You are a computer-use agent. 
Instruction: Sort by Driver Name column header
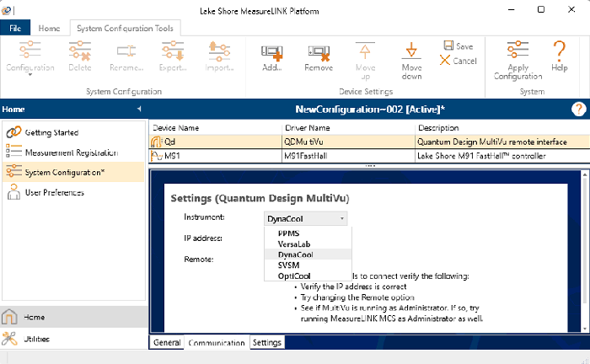[348, 128]
